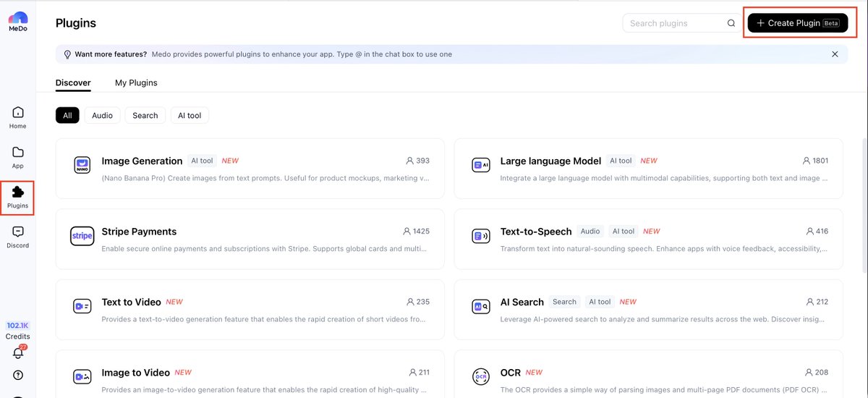Click user count 1801 on Large language Model
The image size is (868, 398).
(815, 161)
